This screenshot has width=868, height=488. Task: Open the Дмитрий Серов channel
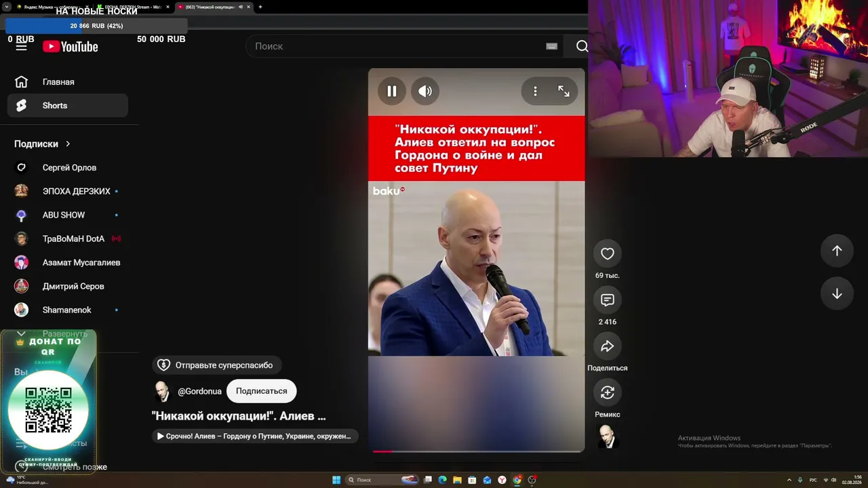[x=68, y=286]
